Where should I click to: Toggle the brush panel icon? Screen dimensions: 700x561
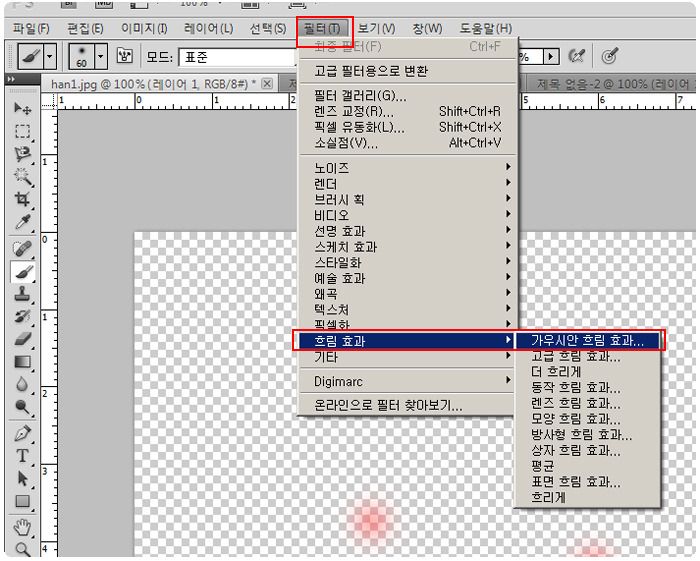pyautogui.click(x=125, y=56)
